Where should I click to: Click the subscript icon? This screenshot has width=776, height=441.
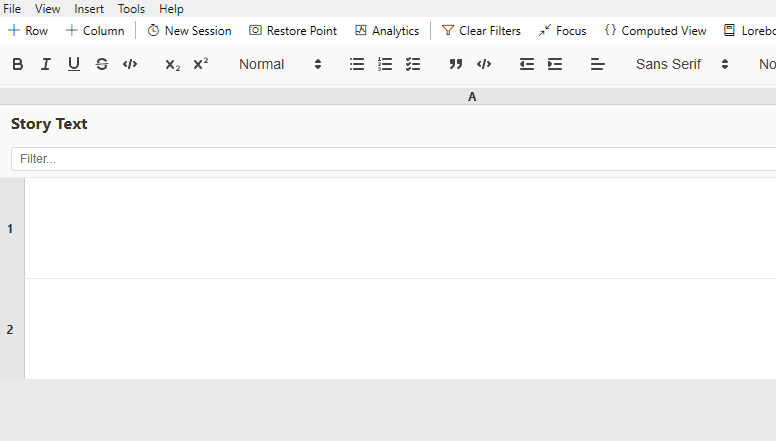click(x=173, y=64)
